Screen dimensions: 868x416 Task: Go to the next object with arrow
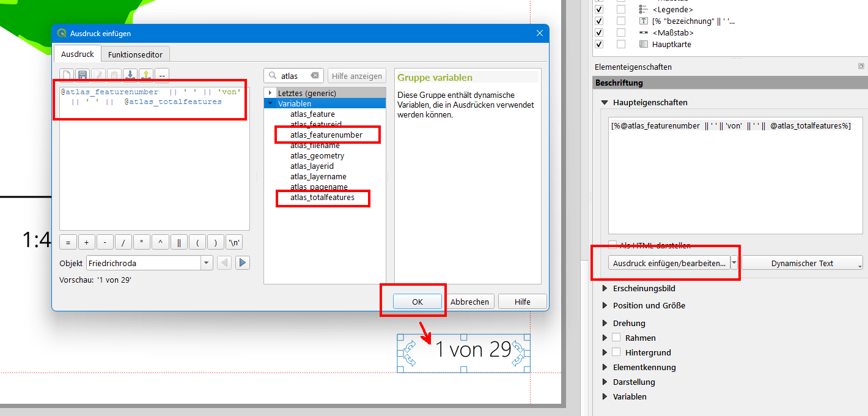[243, 263]
